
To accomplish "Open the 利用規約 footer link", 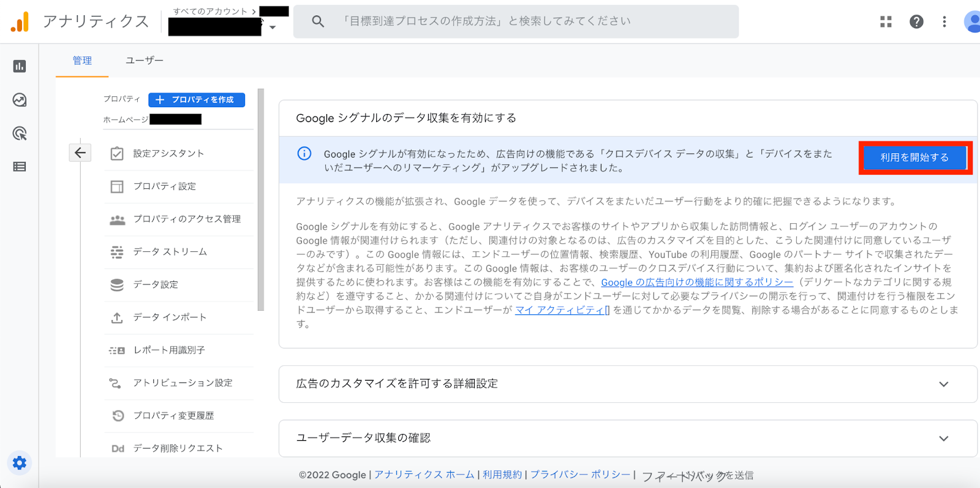I will coord(502,475).
